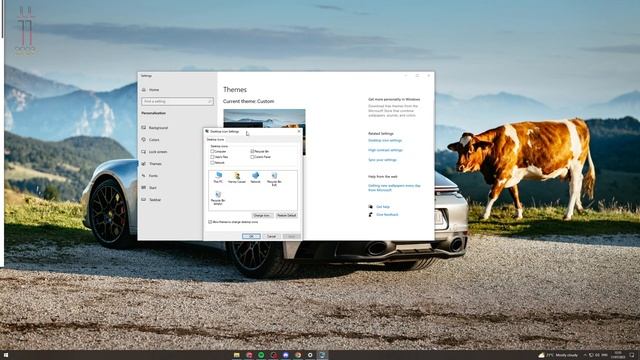Select Recycle Bin (empty) icon in preview

[218, 198]
